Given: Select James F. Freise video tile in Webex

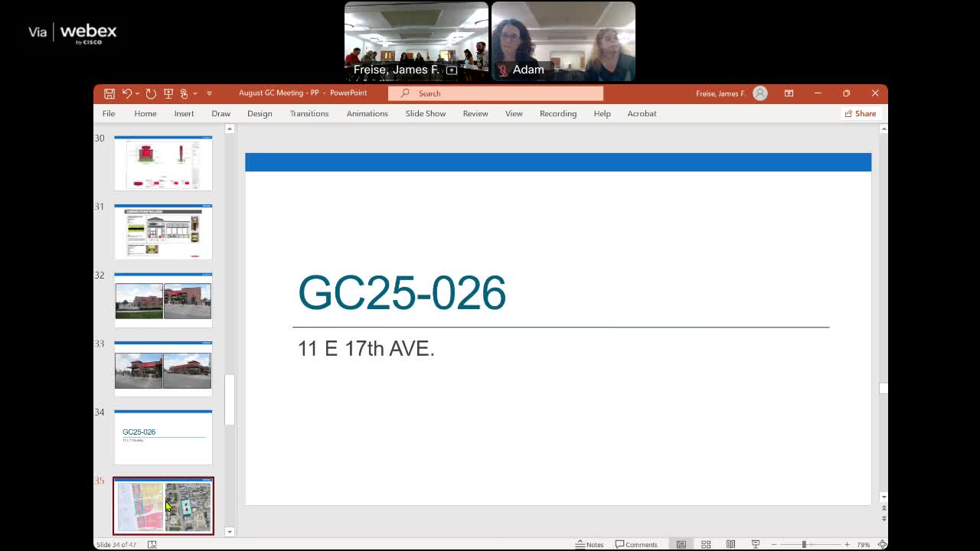Looking at the screenshot, I should click(416, 41).
